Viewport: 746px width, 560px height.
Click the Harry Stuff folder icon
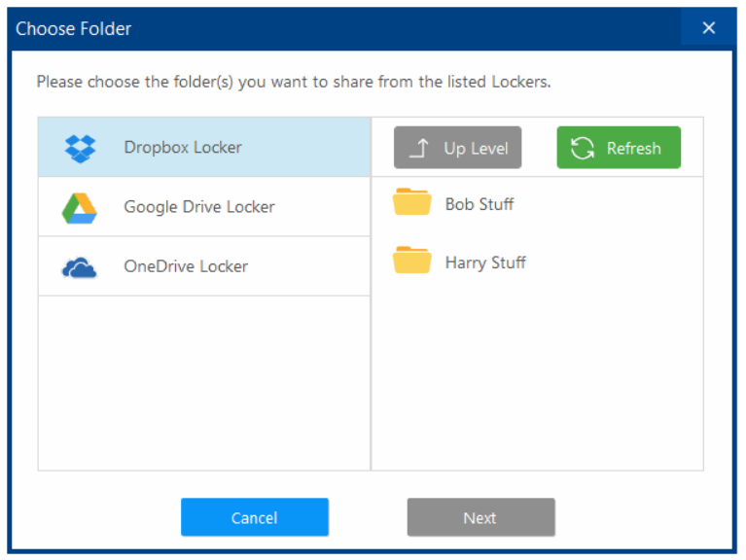(411, 261)
